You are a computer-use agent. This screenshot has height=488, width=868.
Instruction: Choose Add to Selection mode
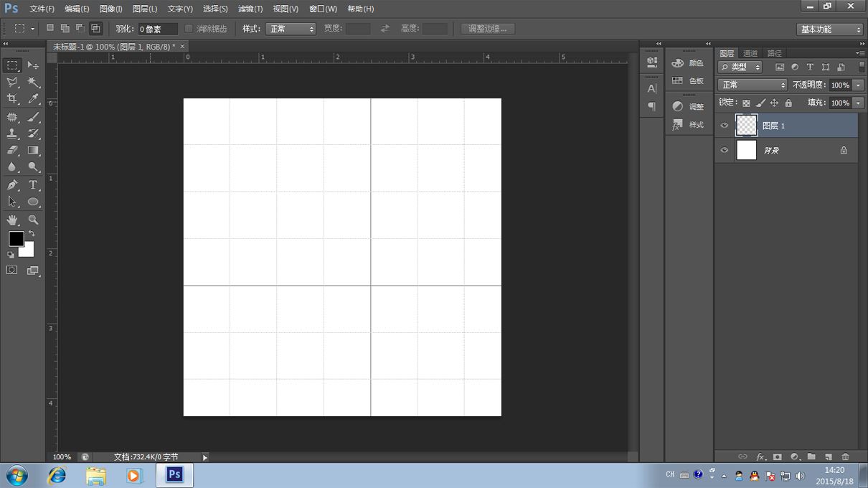pyautogui.click(x=65, y=29)
